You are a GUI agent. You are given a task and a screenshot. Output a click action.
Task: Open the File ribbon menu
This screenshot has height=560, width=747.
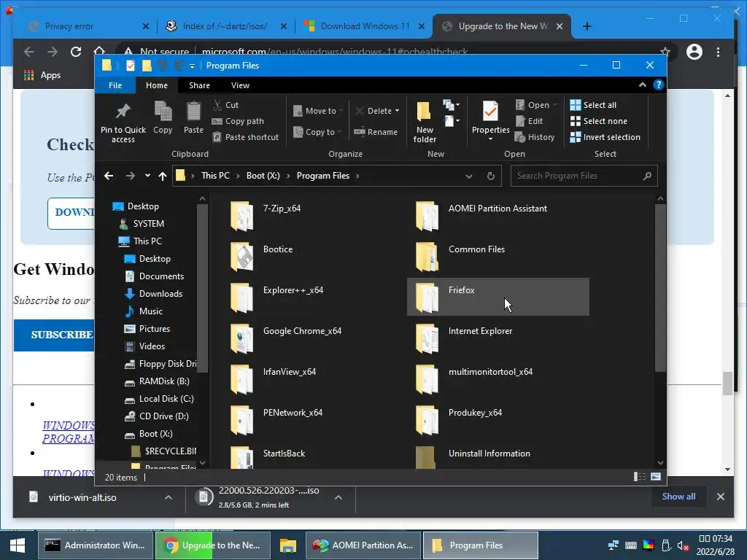(x=115, y=85)
